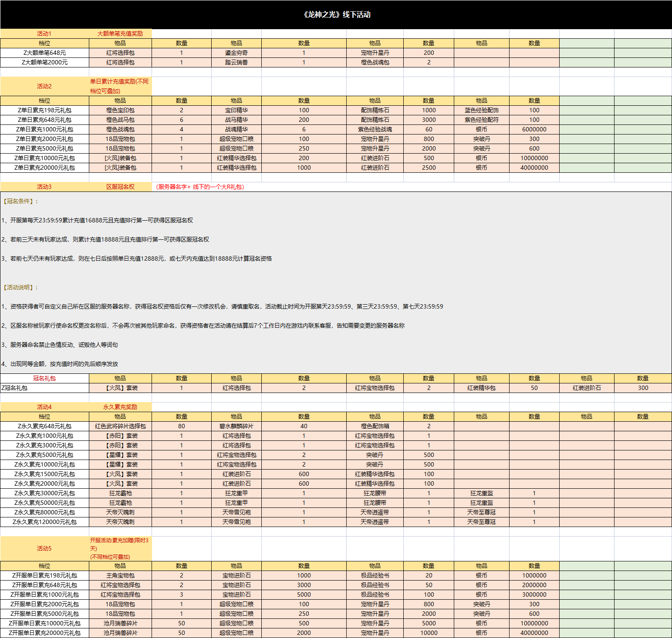Click the 蓝色经验配饰 cell
This screenshot has width=672, height=638.
(482, 110)
